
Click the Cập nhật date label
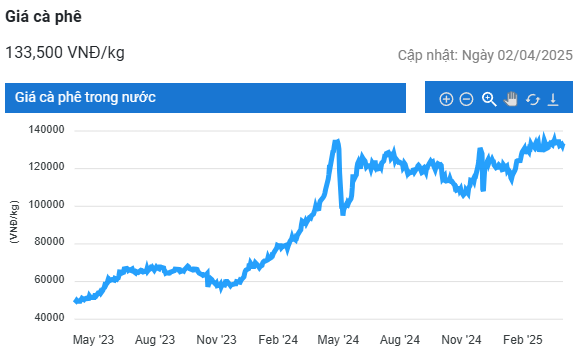(x=485, y=55)
